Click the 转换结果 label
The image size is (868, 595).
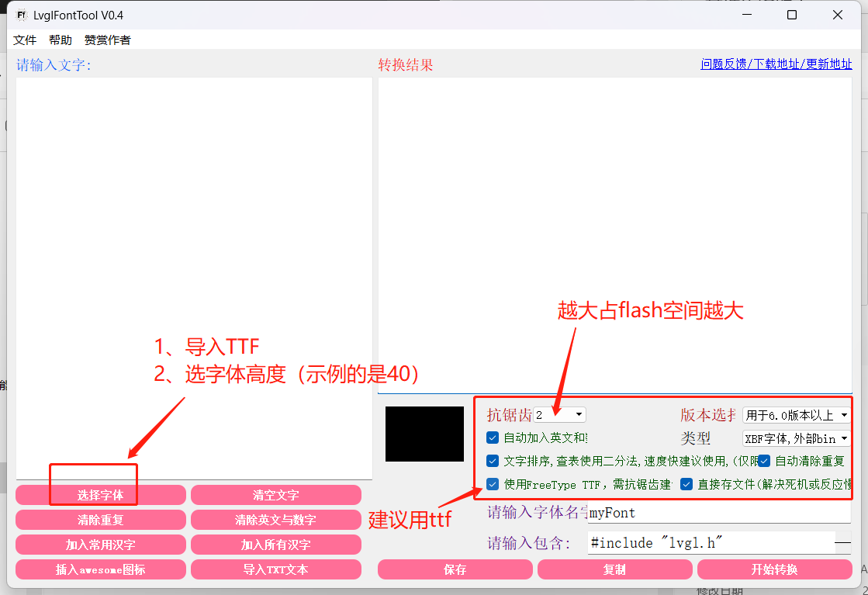tap(405, 64)
